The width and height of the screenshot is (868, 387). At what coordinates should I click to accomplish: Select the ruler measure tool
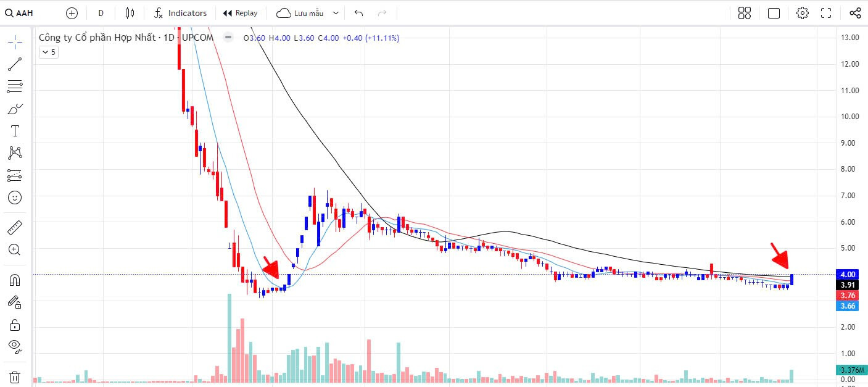15,228
